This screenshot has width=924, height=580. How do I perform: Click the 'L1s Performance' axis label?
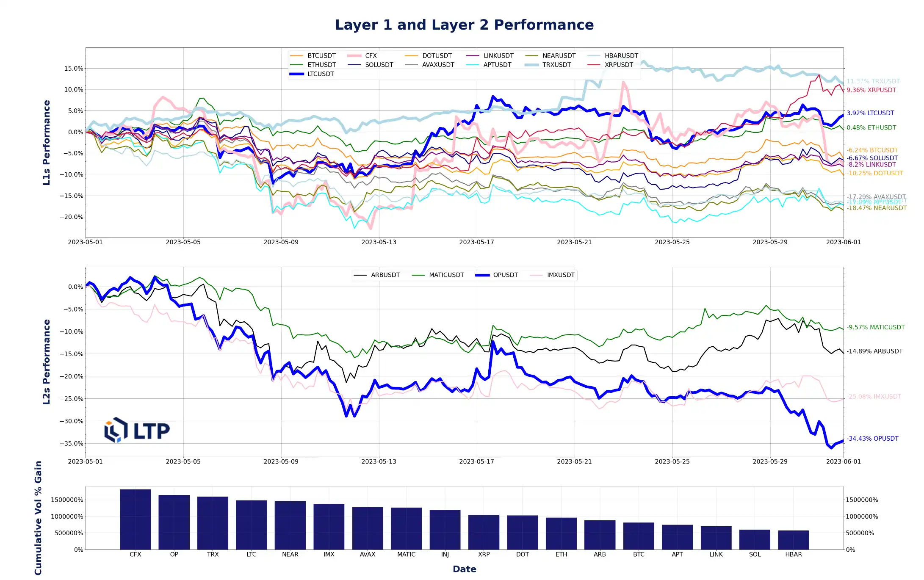tap(47, 143)
